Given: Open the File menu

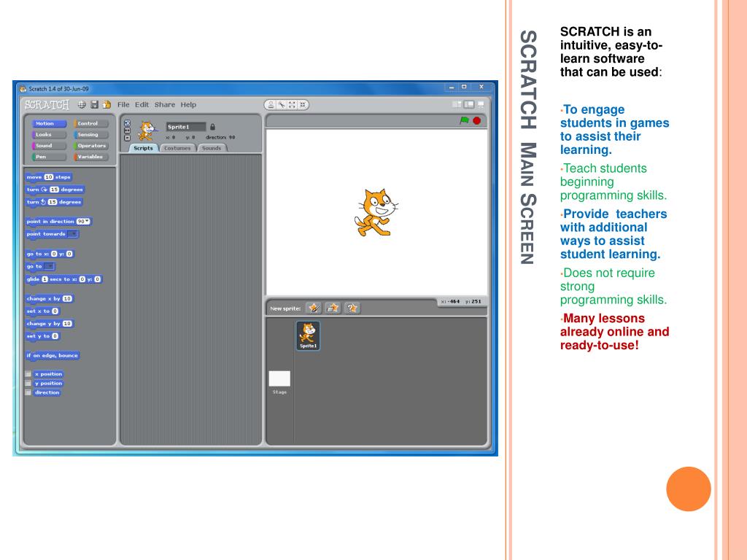Looking at the screenshot, I should 123,105.
